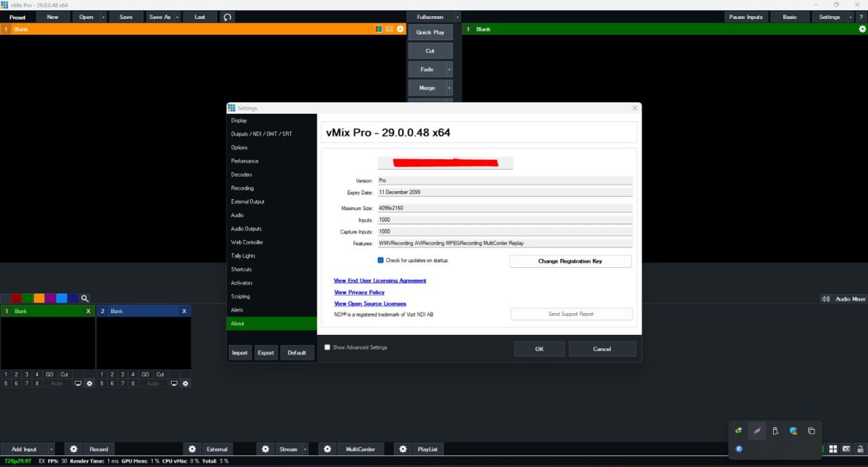This screenshot has height=467, width=868.
Task: Enable Show Advanced Settings checkbox
Action: (x=328, y=347)
